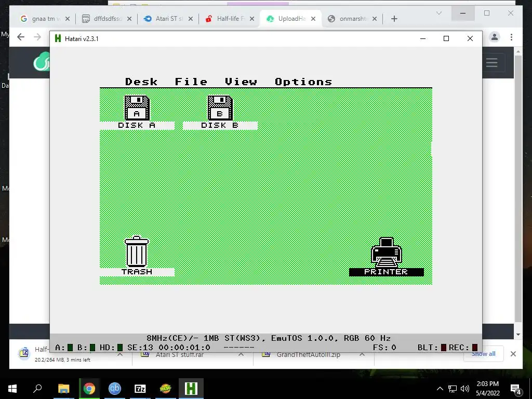Open qBittorrent from the taskbar

pyautogui.click(x=115, y=389)
